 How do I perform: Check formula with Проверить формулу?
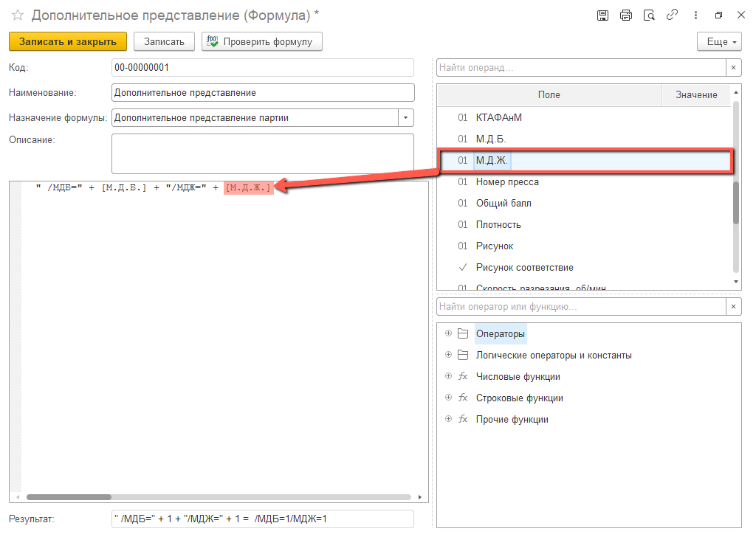(262, 42)
